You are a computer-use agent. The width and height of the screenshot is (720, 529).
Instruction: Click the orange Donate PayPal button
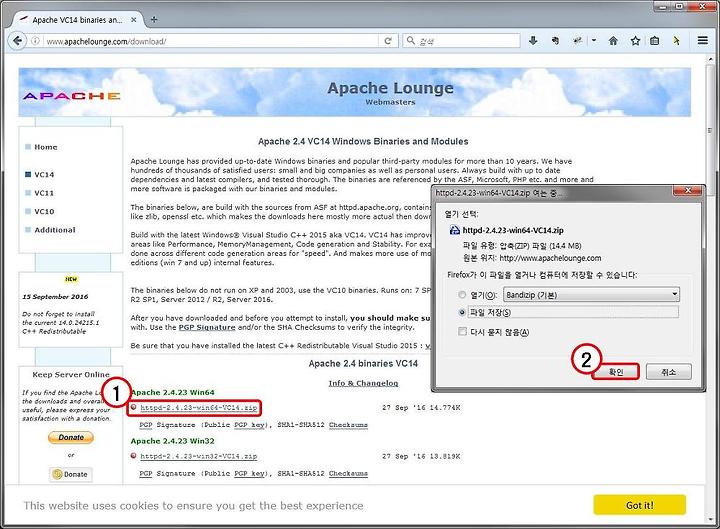click(x=71, y=437)
